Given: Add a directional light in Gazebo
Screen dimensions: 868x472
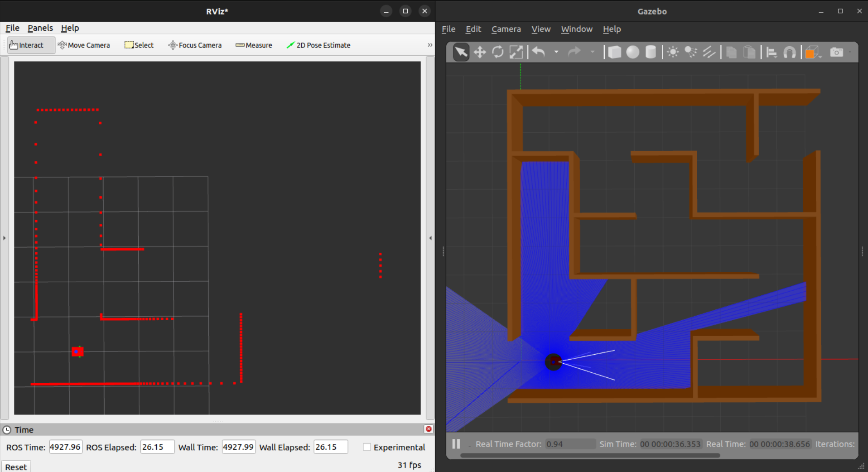Looking at the screenshot, I should 709,53.
